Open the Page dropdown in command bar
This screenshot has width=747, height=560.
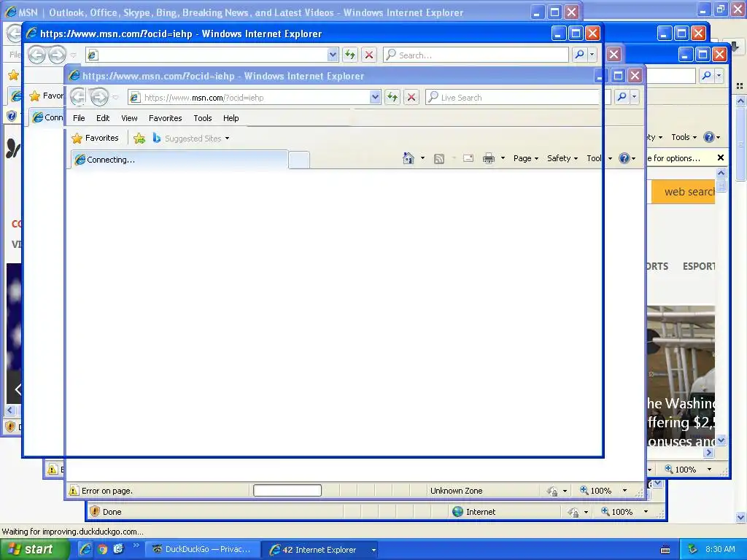pos(525,158)
